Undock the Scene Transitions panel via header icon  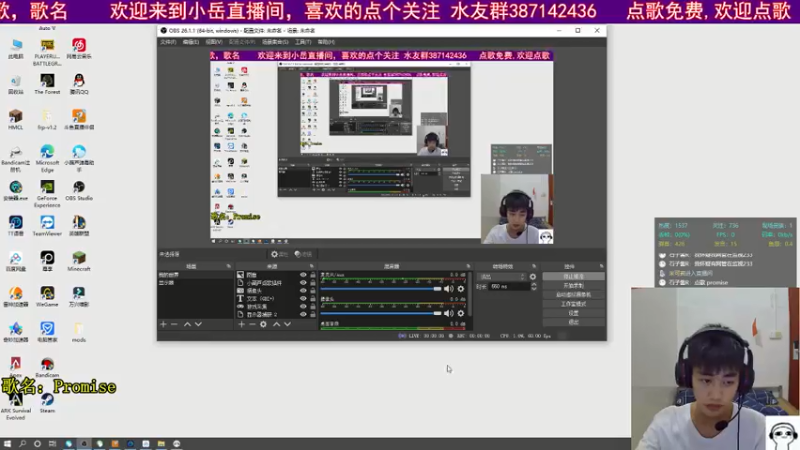[534, 266]
